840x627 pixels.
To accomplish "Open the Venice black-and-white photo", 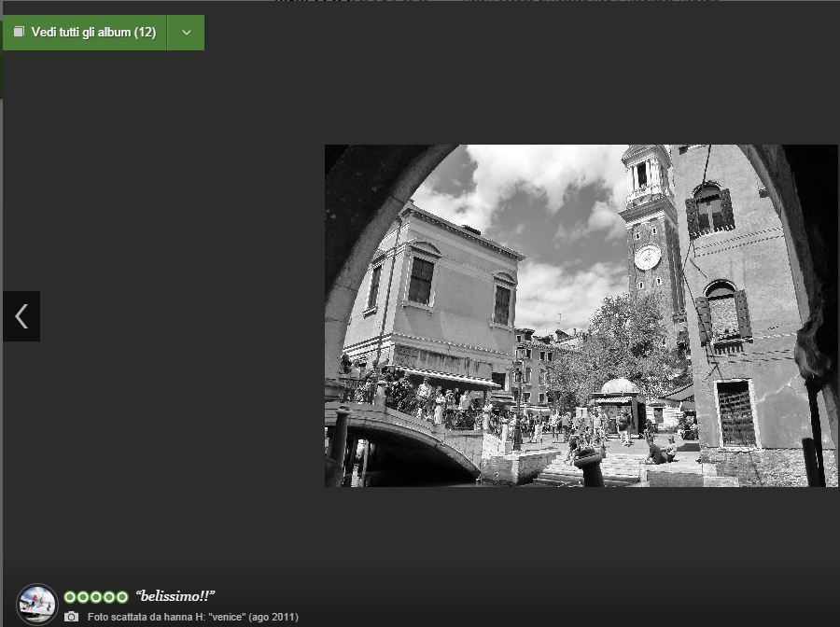I will tap(581, 315).
